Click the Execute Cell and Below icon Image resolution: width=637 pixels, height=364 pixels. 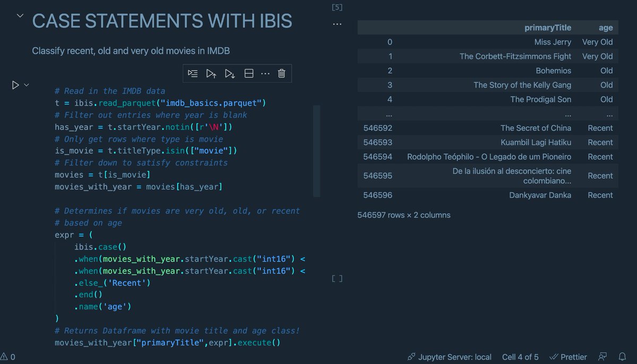pyautogui.click(x=230, y=73)
